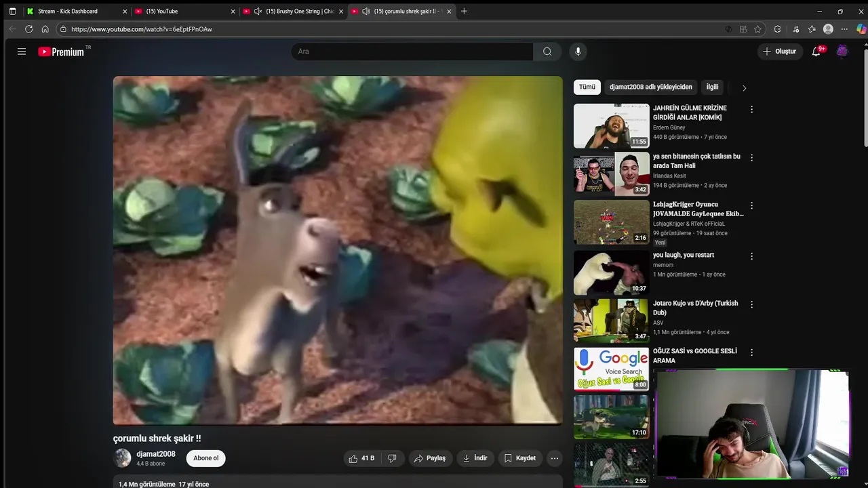This screenshot has width=868, height=488.
Task: Open you laugh, you restart thumbnail
Action: [612, 272]
